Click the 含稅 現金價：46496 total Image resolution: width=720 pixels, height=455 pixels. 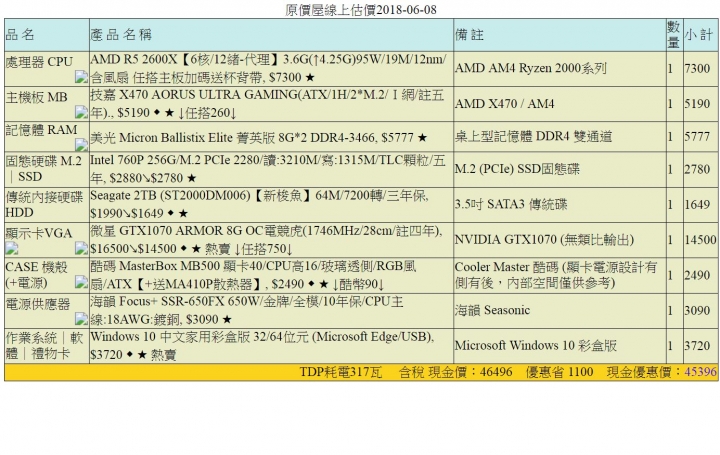[x=455, y=372]
